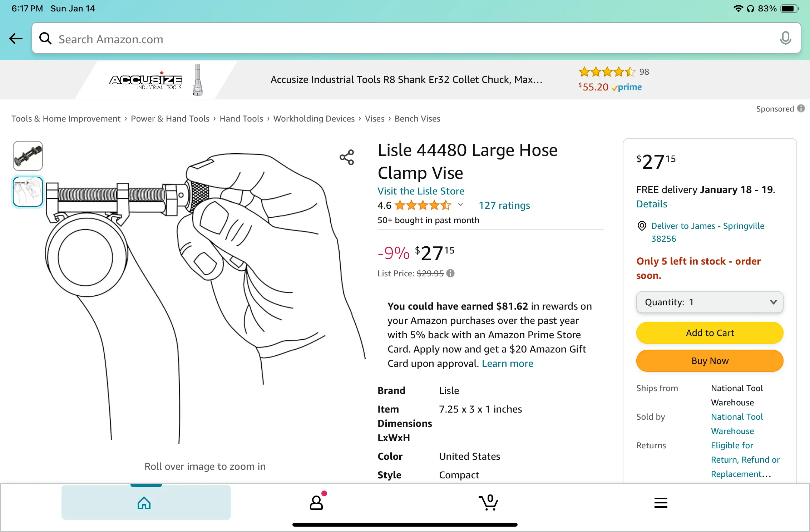Tap the share icon beside product image
Viewport: 810px width, 532px height.
coord(347,157)
